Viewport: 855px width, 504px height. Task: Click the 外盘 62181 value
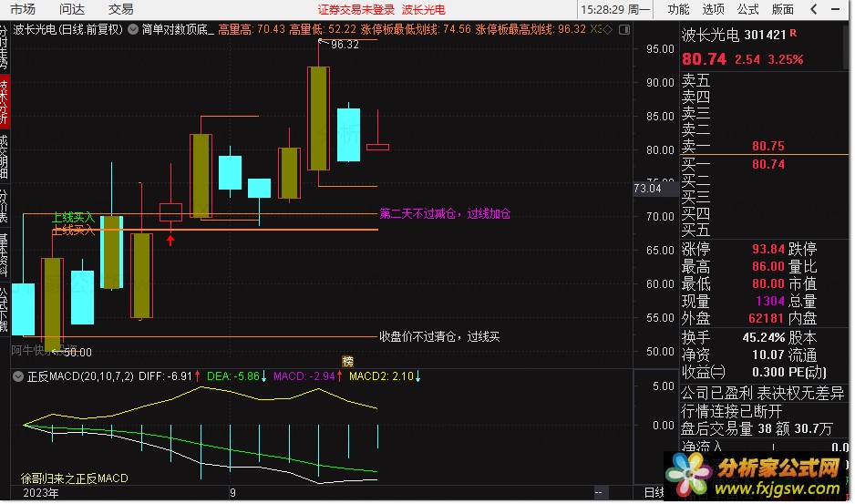click(x=766, y=318)
